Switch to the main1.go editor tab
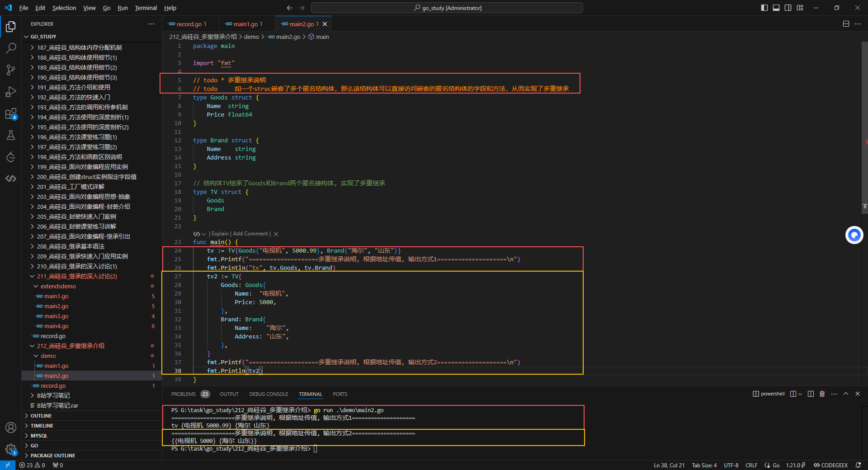Viewport: 868px width, 470px height. 246,24
